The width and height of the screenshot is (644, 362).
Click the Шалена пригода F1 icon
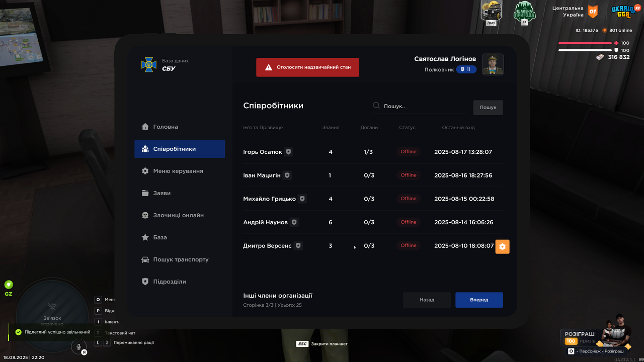click(x=524, y=13)
